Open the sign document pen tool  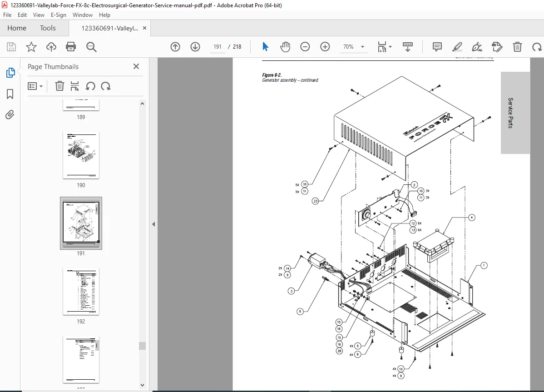pyautogui.click(x=477, y=47)
